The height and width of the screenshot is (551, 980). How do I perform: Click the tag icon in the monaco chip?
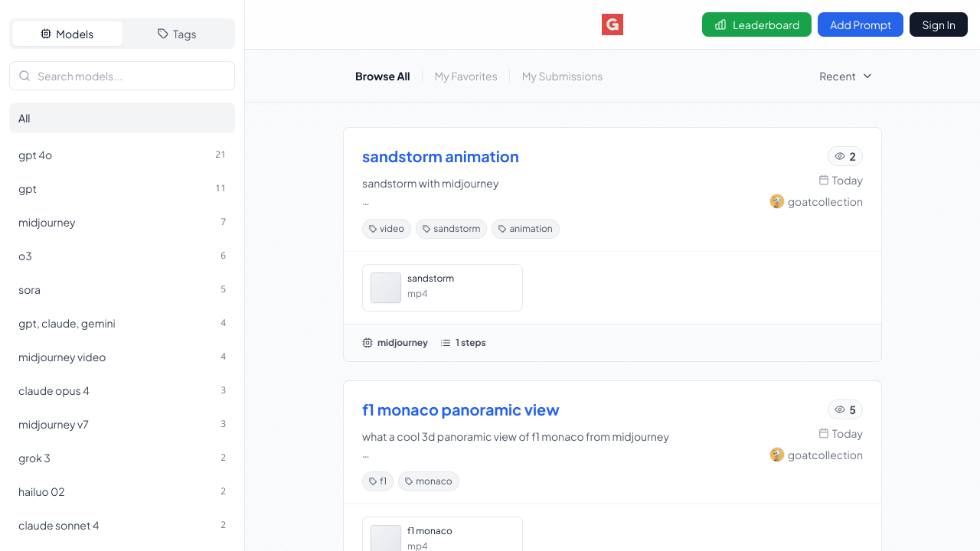(409, 481)
